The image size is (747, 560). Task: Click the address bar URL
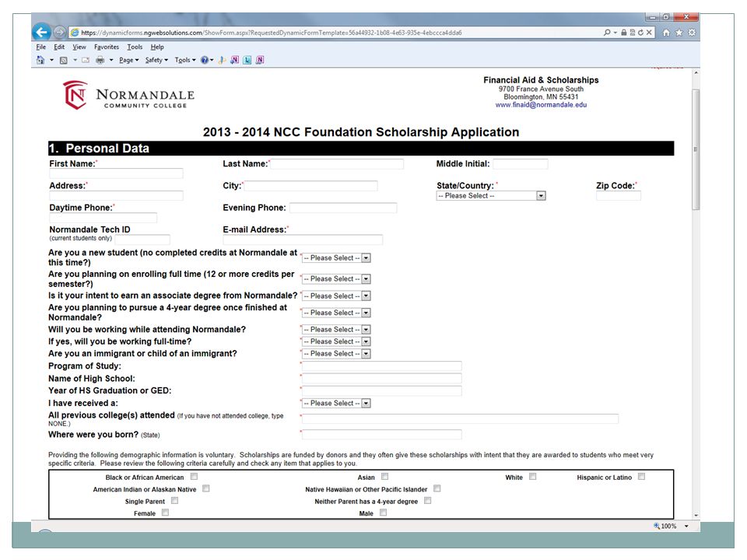coord(271,33)
